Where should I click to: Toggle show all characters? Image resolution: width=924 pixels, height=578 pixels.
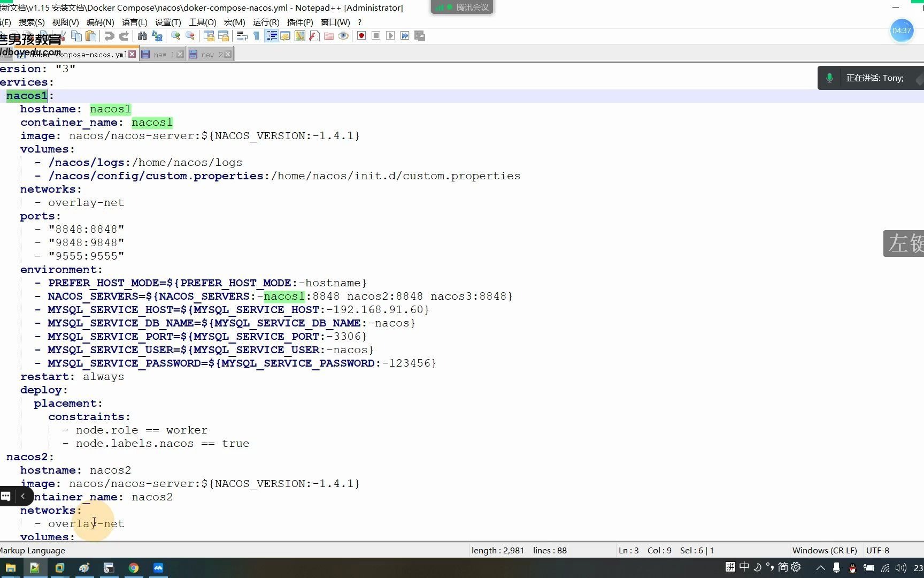point(256,36)
